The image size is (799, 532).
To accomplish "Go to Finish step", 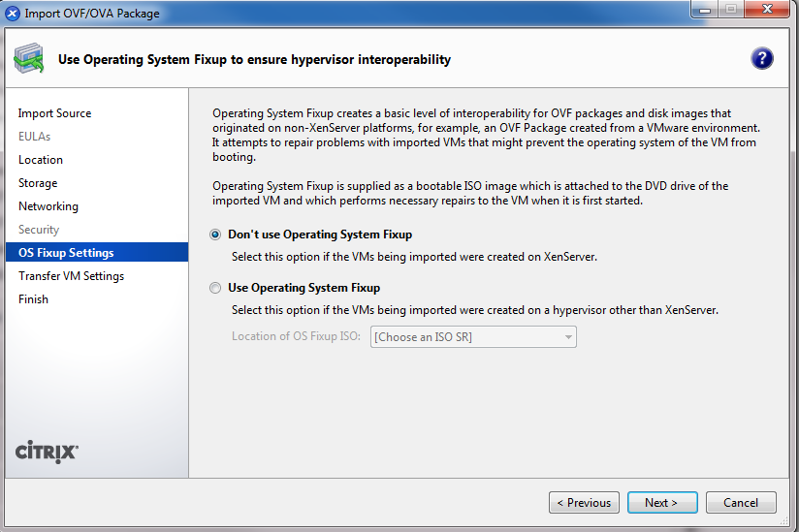I will pos(33,299).
